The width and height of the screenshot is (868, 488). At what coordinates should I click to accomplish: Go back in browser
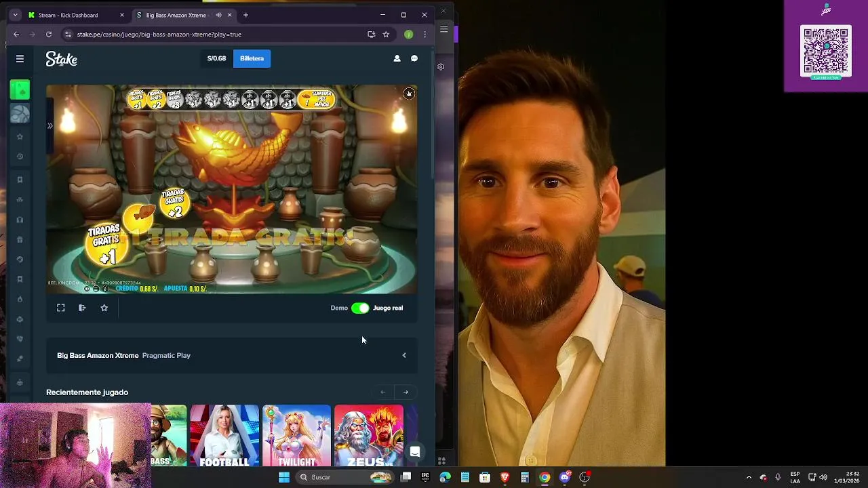16,34
